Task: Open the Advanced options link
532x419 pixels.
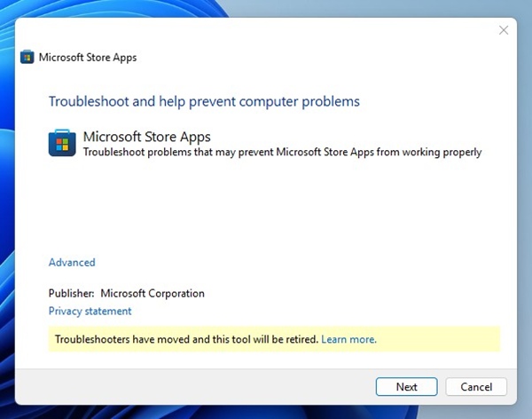Action: coord(72,263)
